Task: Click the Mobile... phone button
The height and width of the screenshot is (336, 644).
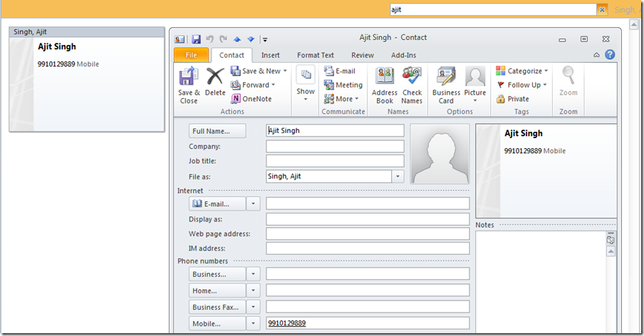Action: [x=217, y=324]
